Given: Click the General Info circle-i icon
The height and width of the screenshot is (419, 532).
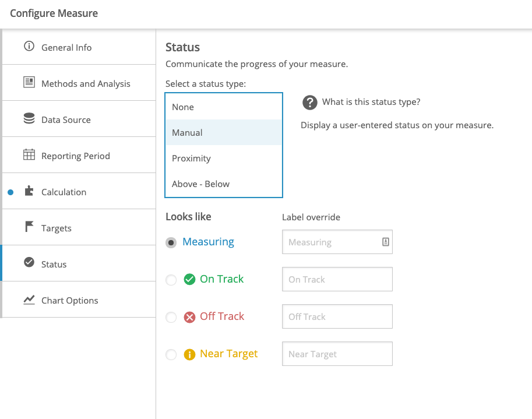Looking at the screenshot, I should tap(29, 46).
